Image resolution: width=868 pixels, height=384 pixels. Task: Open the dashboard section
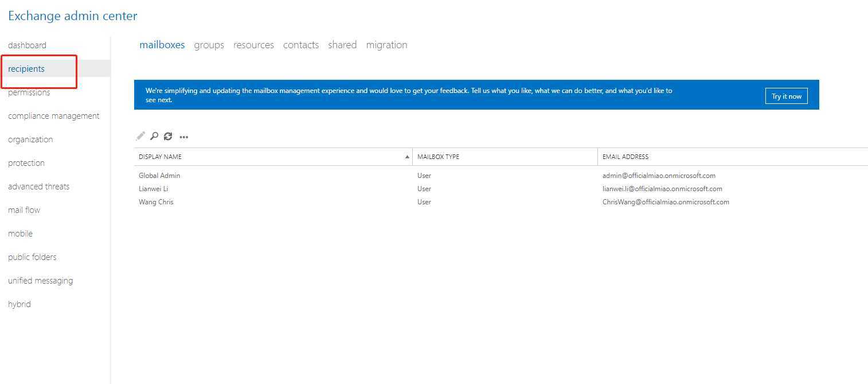tap(27, 45)
